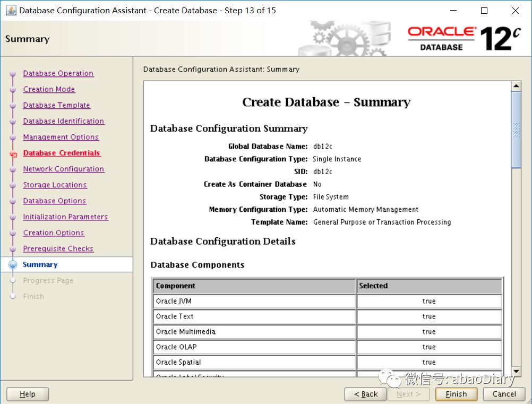Click the scroll-down arrow on the summary pane
This screenshot has width=532, height=404.
pyautogui.click(x=516, y=372)
